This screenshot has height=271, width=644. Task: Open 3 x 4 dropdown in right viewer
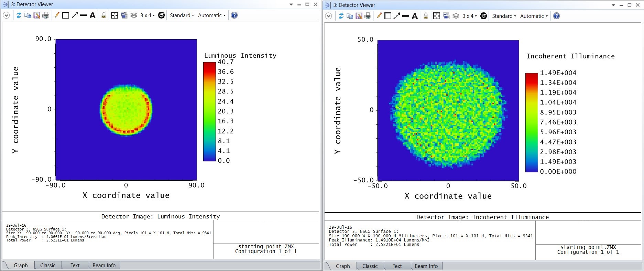(470, 16)
